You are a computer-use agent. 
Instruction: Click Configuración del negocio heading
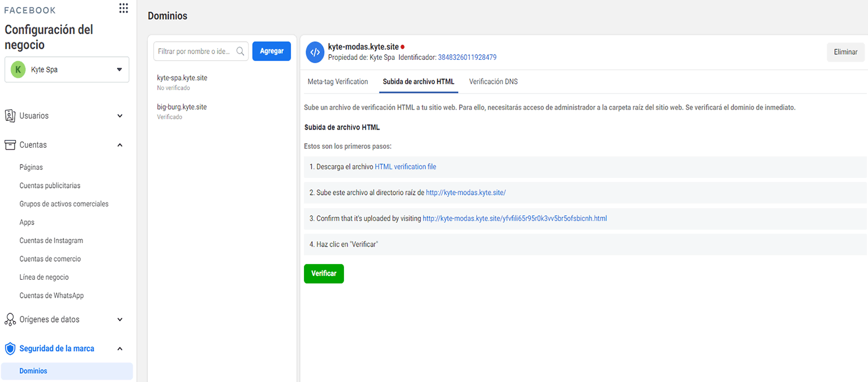tap(49, 37)
